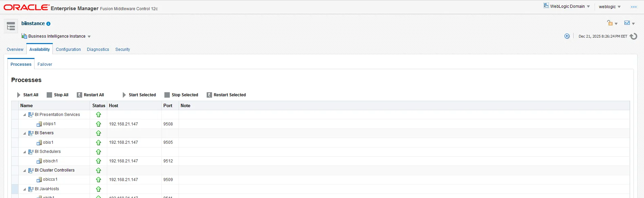Click the refresh page icon
Image resolution: width=644 pixels, height=198 pixels.
634,36
